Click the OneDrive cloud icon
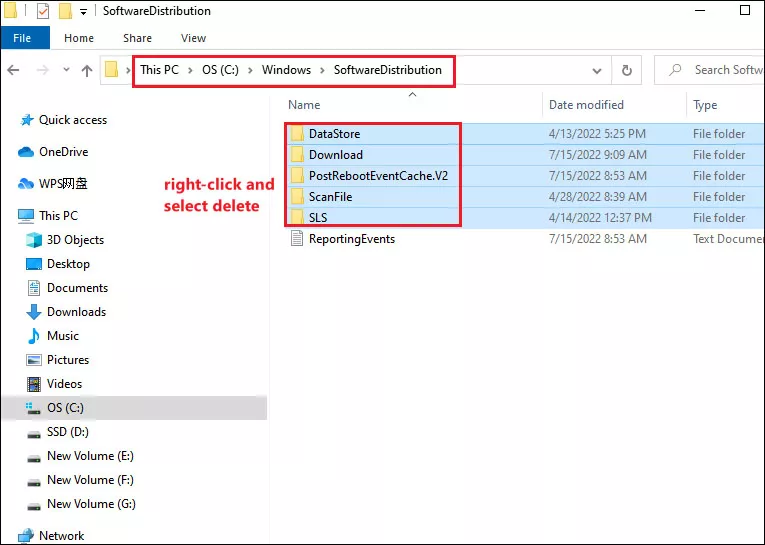 pyautogui.click(x=26, y=152)
